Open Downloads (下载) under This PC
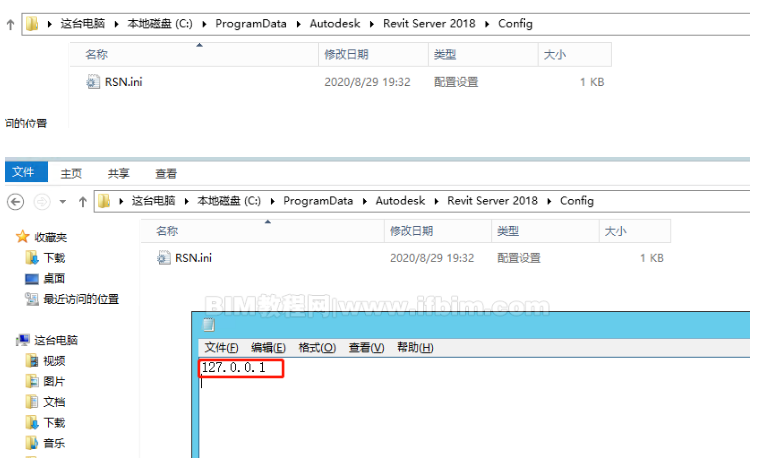Screen dimensions: 763x471 (45, 422)
